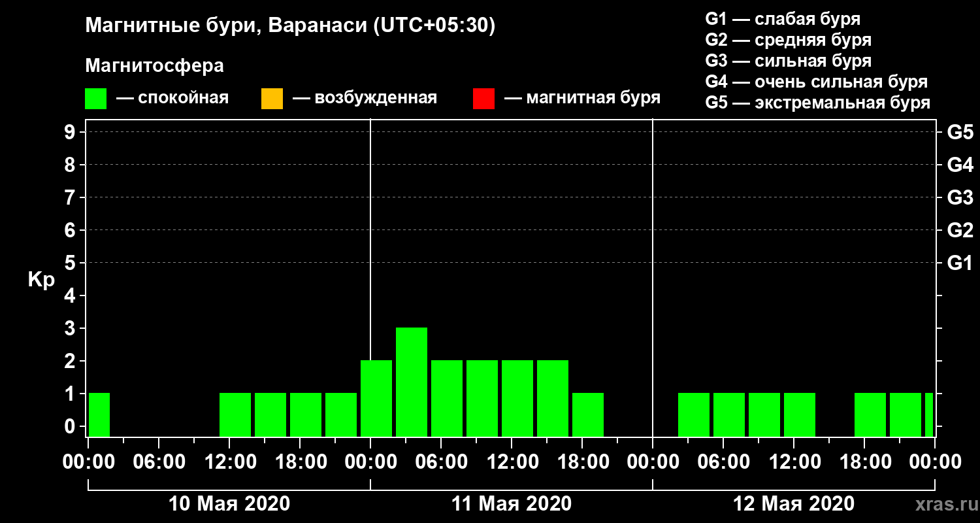
Task: Click the "11 Мая 2020" date label
Action: tap(512, 504)
